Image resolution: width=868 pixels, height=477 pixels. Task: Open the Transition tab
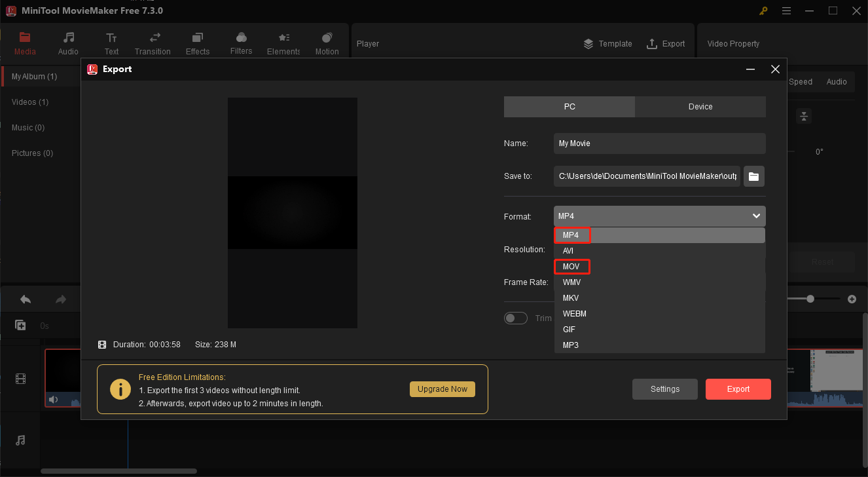pyautogui.click(x=153, y=43)
